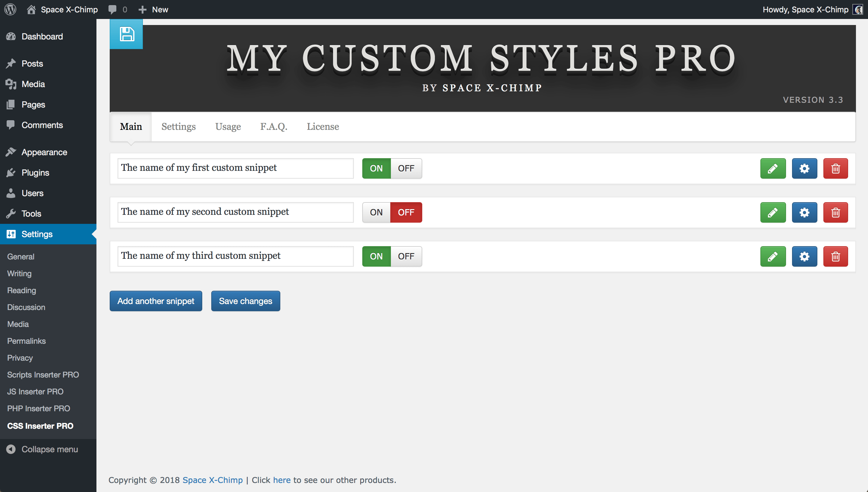Click the first snippet name input field
Viewport: 868px width, 492px height.
(235, 168)
